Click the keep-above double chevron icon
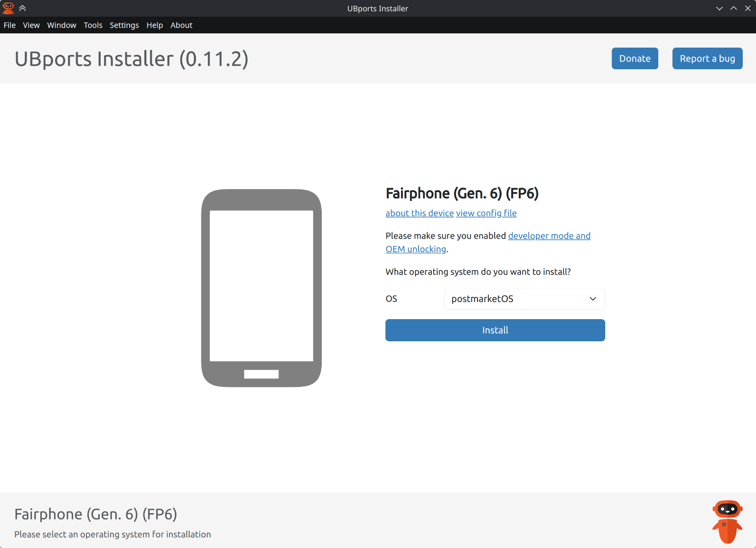The height and width of the screenshot is (548, 756). pyautogui.click(x=23, y=8)
